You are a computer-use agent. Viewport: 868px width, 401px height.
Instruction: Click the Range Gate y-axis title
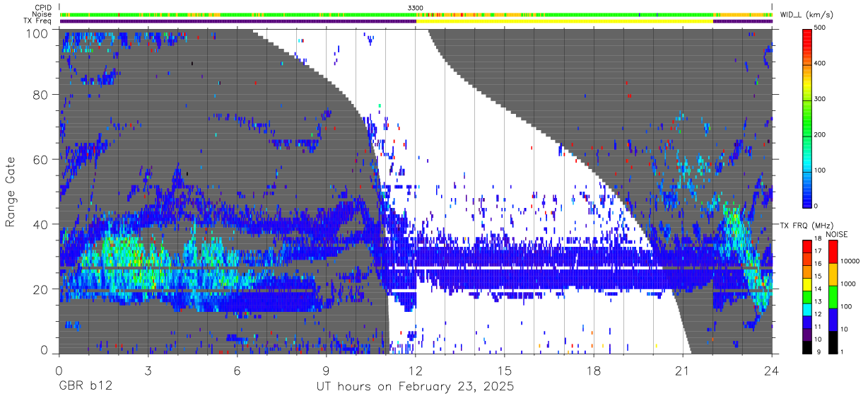point(11,192)
